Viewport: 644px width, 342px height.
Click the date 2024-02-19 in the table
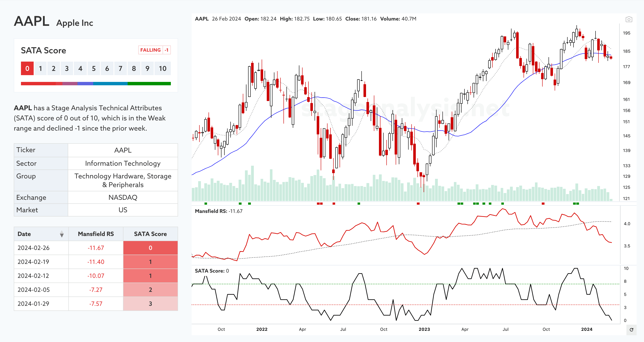33,262
